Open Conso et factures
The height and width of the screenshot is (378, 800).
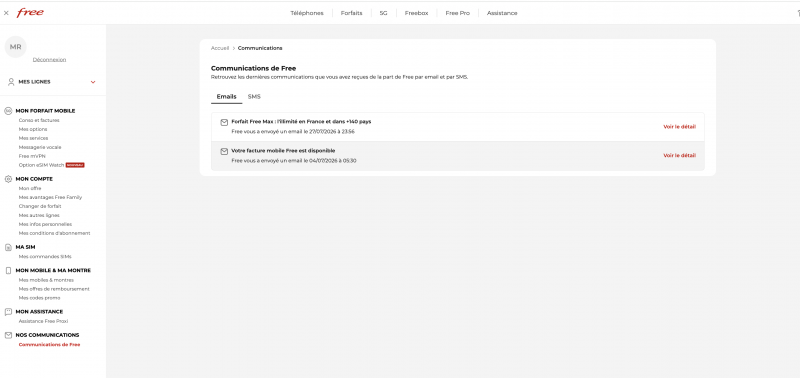point(39,120)
